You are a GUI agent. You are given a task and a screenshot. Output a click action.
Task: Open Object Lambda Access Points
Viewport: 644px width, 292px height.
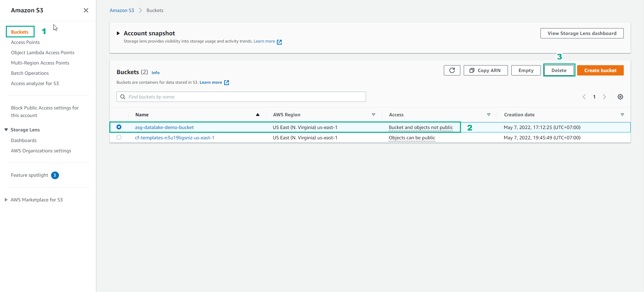tap(42, 52)
